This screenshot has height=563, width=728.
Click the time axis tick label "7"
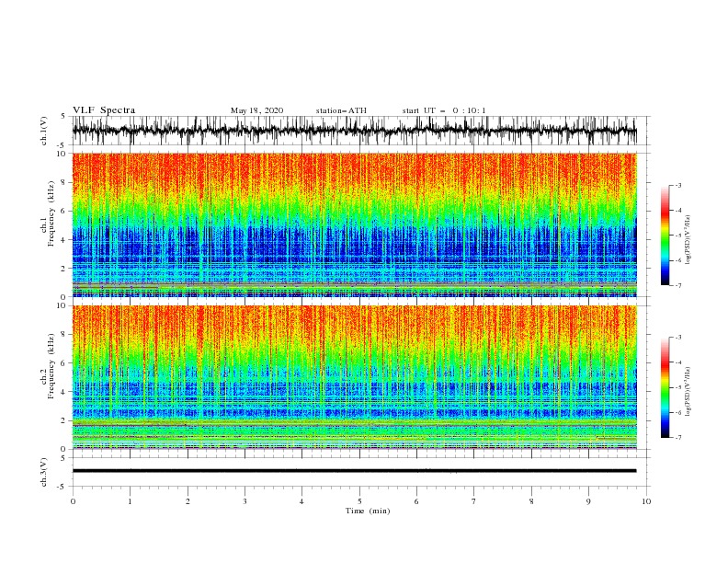pyautogui.click(x=474, y=501)
